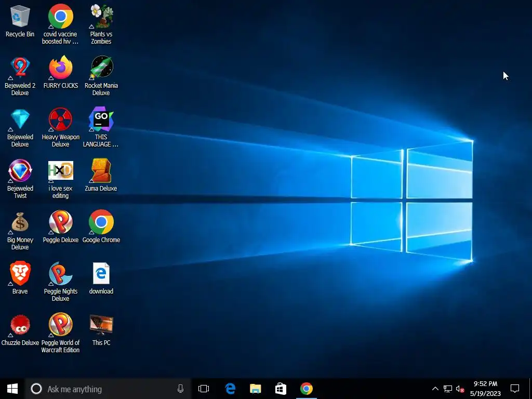The image size is (532, 399).
Task: Open the Microsoft Store taskbar icon
Action: click(281, 389)
